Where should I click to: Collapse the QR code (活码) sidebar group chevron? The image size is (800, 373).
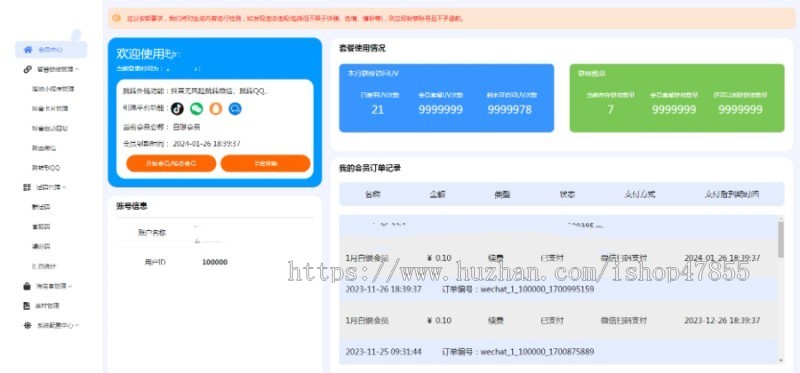65,187
